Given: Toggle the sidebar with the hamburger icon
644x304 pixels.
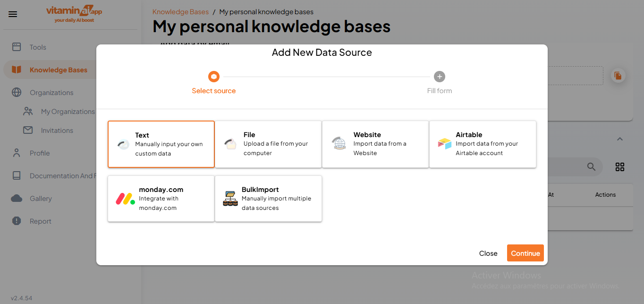Looking at the screenshot, I should coord(13,14).
